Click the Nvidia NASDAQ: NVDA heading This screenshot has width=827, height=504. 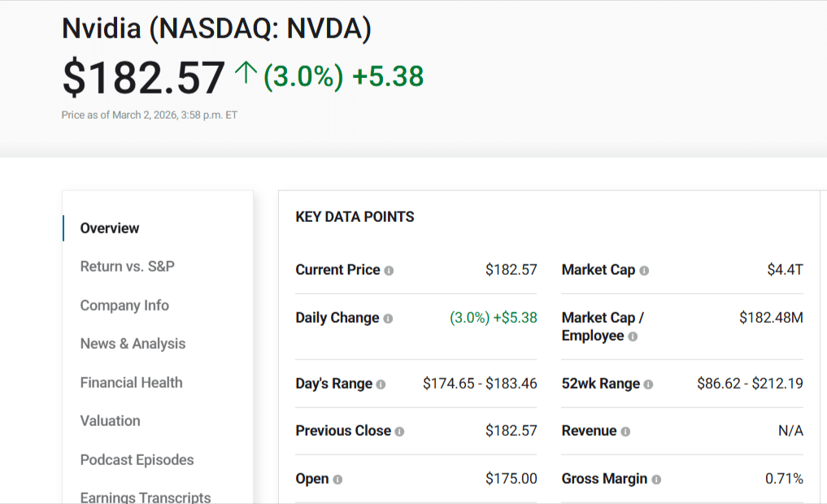pyautogui.click(x=215, y=27)
